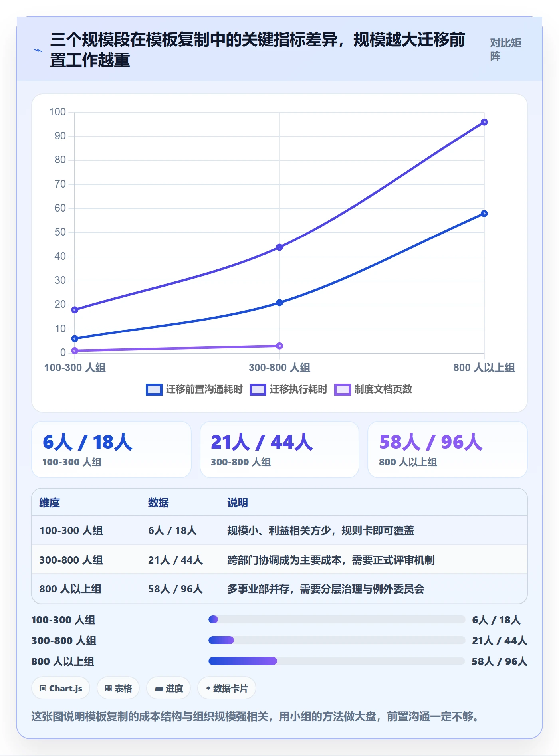Click the 对比矩阵 badge in the header
Viewport: 559px width, 756px height.
click(505, 49)
